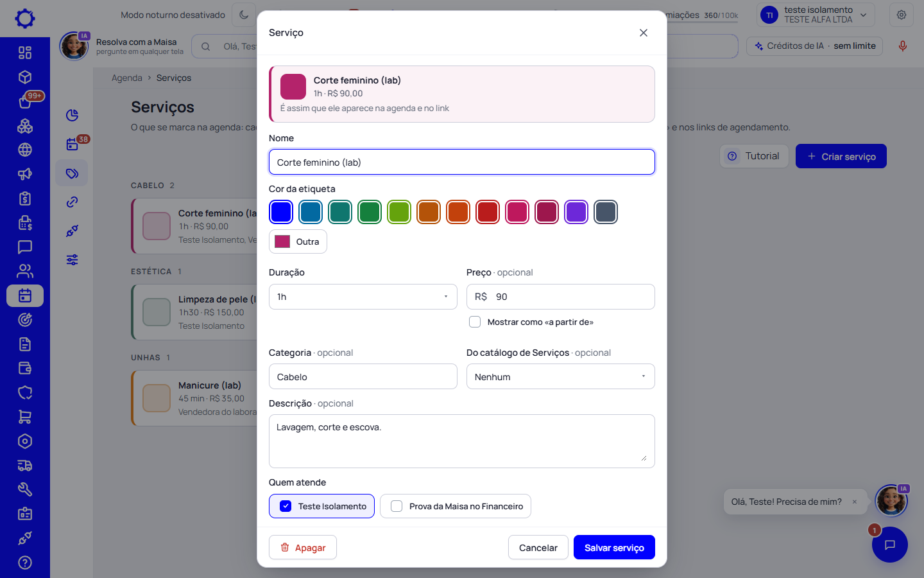
Task: Open the megaphone marketing icon
Action: click(25, 174)
